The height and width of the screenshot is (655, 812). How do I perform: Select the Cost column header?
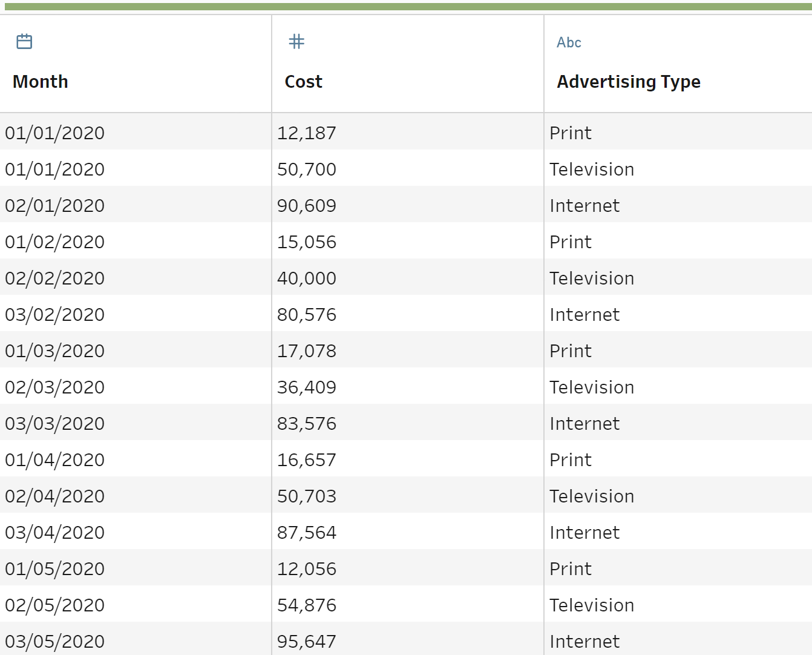tap(303, 82)
